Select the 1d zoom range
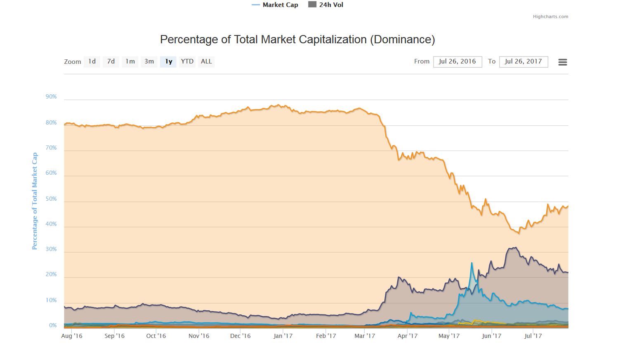 92,61
